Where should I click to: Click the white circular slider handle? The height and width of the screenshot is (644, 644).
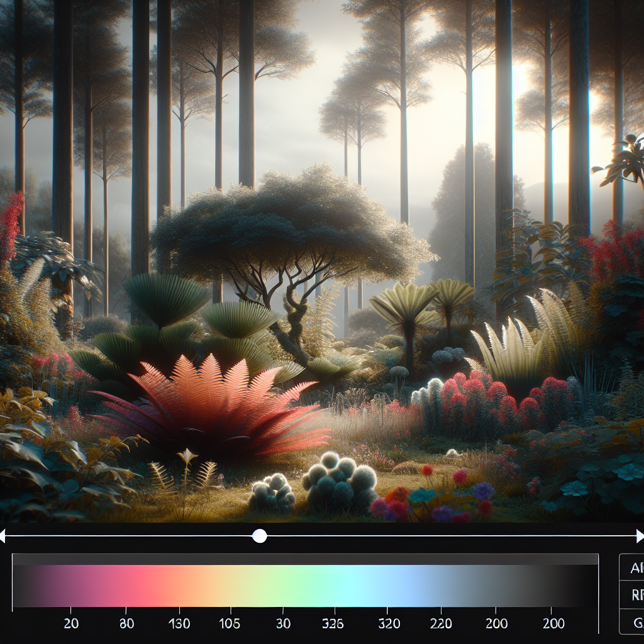click(259, 536)
